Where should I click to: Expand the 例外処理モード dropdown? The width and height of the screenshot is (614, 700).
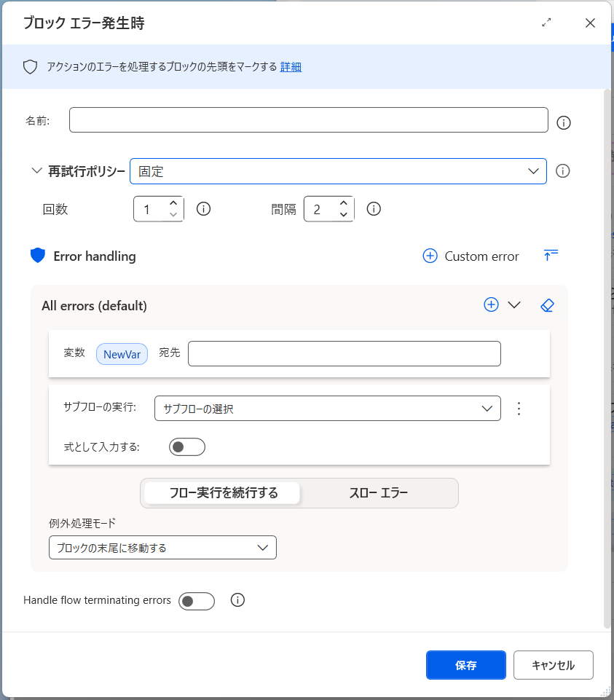coord(162,548)
